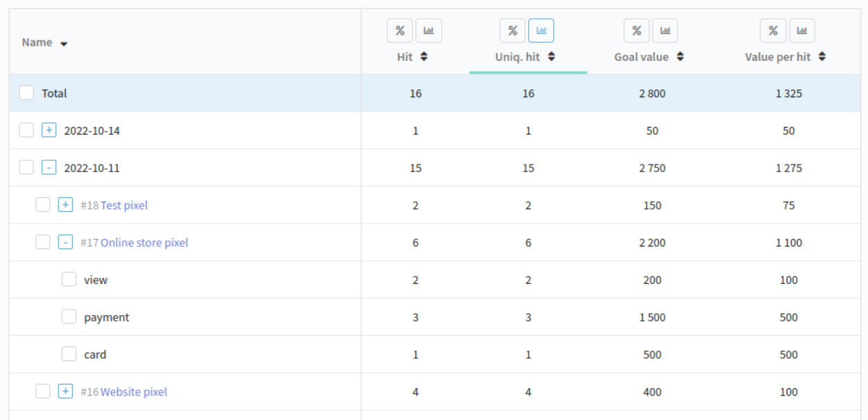868x420 pixels.
Task: Click the Total row label
Action: point(54,93)
